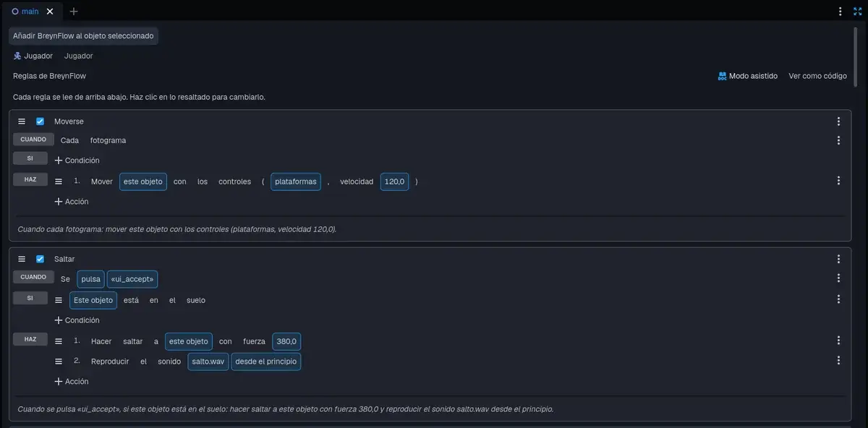Open the top bar three-dot menu

click(x=841, y=12)
